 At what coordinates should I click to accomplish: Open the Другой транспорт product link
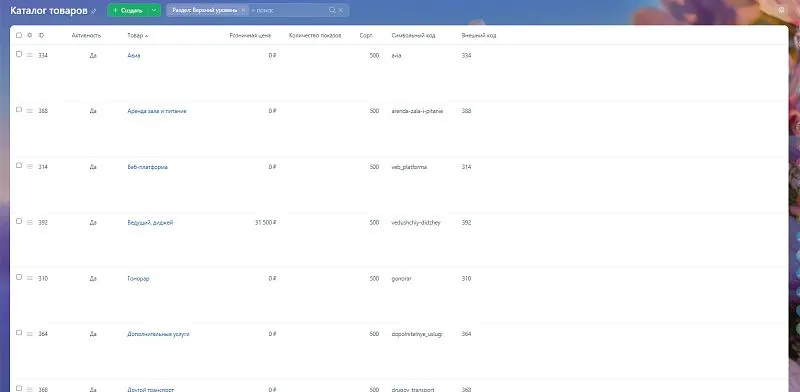coord(151,389)
